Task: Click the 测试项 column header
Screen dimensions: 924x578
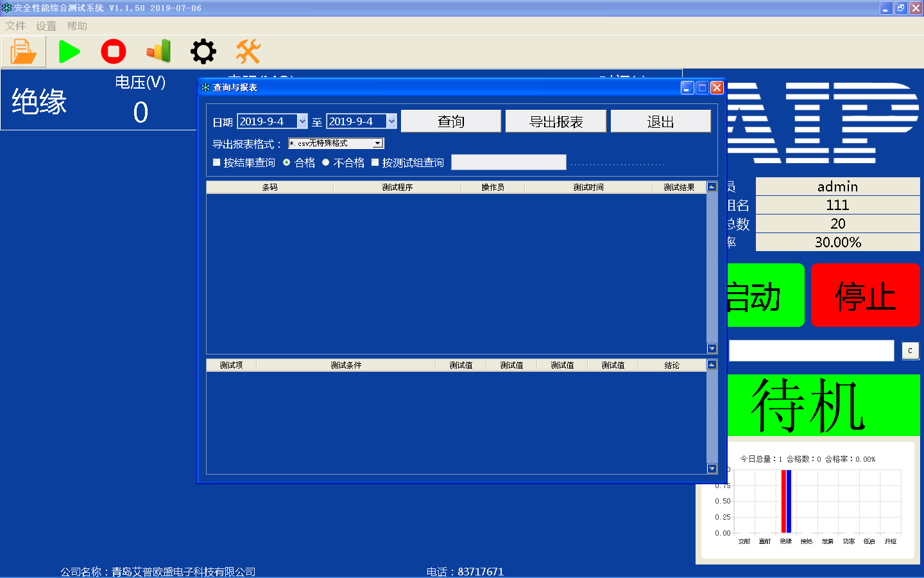Action: coord(232,365)
